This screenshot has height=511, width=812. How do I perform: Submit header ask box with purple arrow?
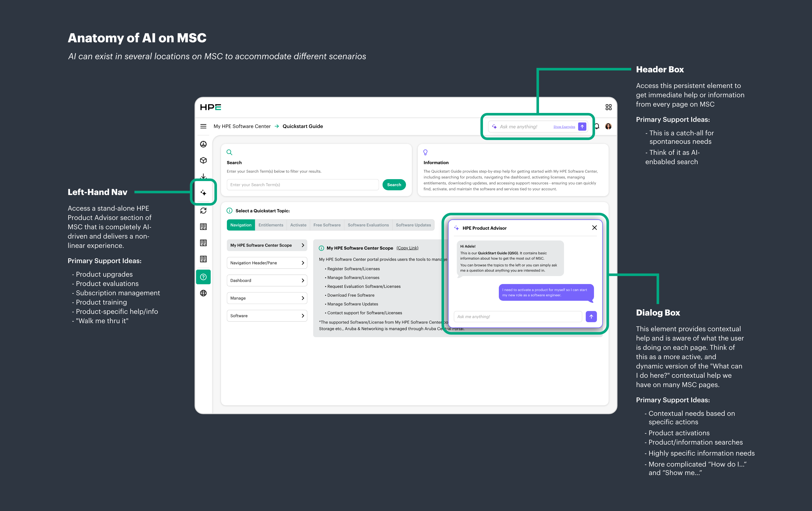[x=582, y=126]
